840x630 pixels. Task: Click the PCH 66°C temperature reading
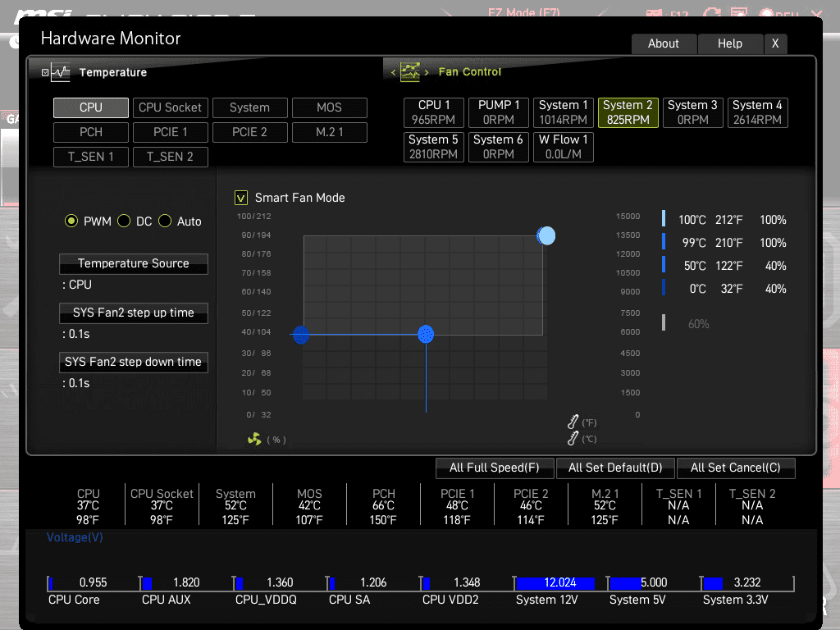(x=384, y=505)
